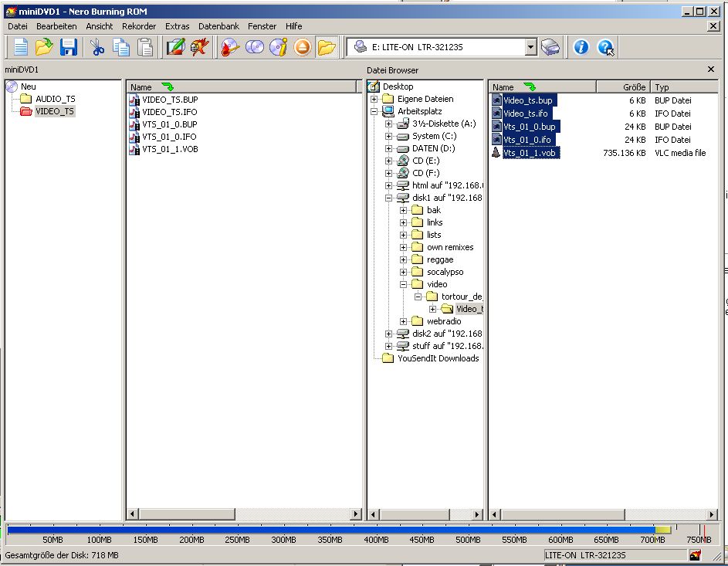The height and width of the screenshot is (566, 728).
Task: Eject the disc with the orange eject icon
Action: [x=303, y=47]
